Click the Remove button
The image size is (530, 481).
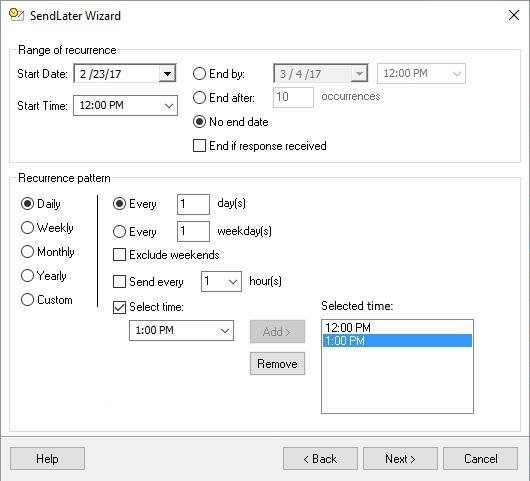(x=277, y=364)
